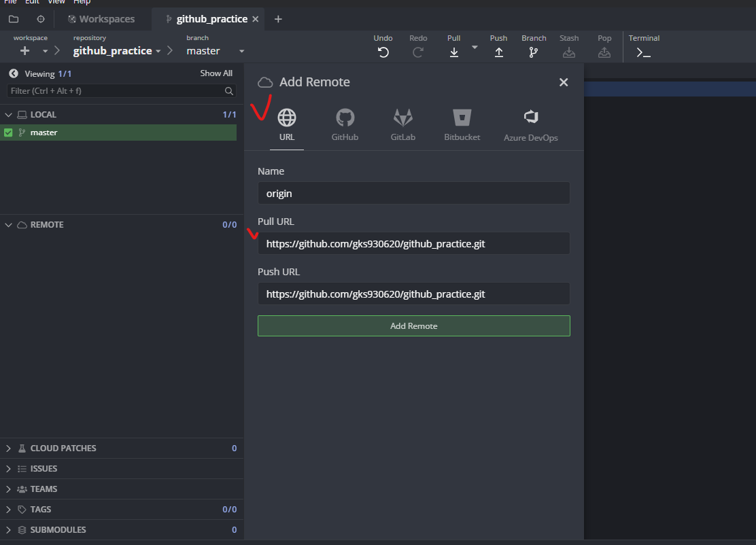Focus the branch Filter field
Screen dimensions: 756x545
click(122, 91)
